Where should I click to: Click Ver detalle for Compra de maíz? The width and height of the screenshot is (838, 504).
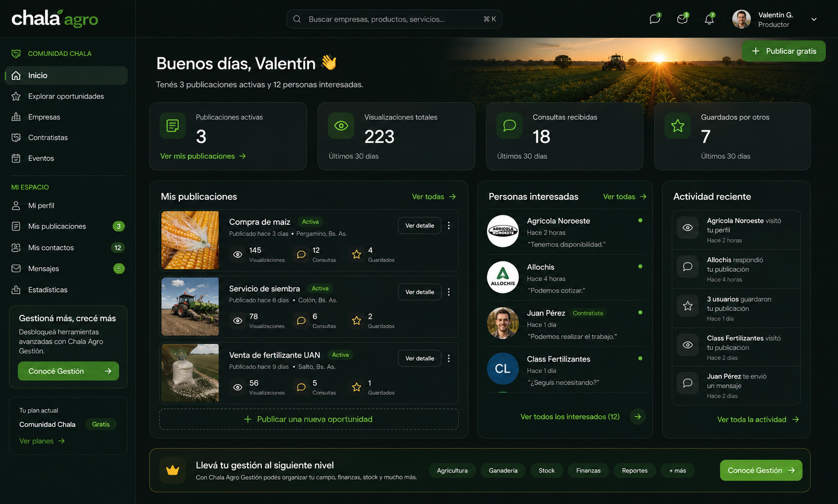coord(420,225)
